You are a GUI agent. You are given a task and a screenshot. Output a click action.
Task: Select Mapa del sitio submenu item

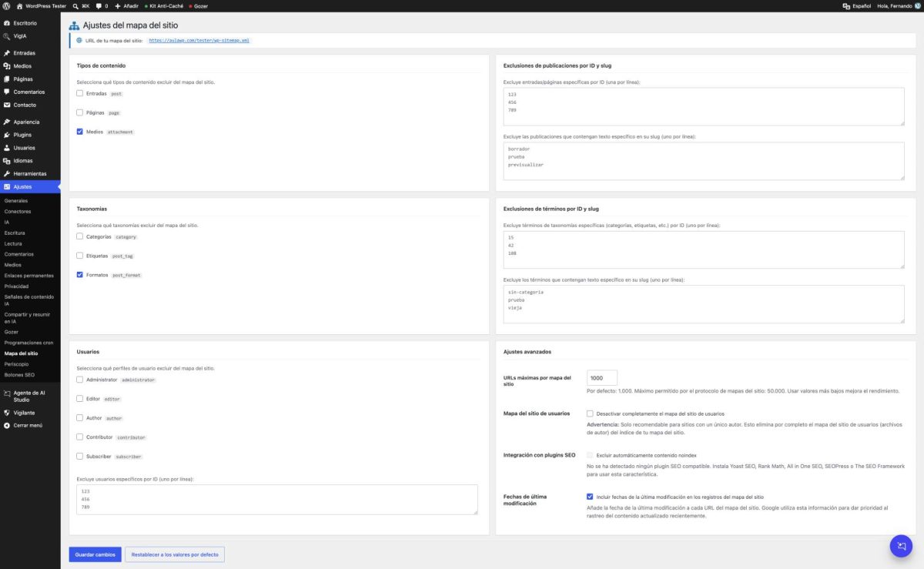click(21, 353)
